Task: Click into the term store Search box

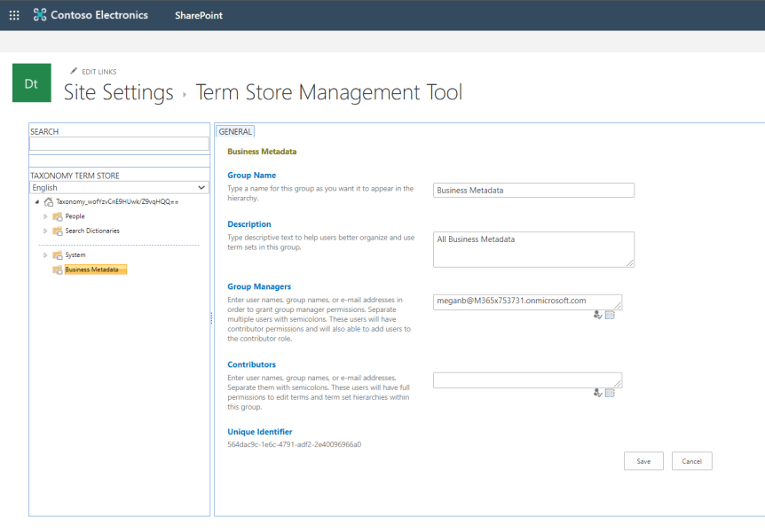Action: tap(119, 144)
